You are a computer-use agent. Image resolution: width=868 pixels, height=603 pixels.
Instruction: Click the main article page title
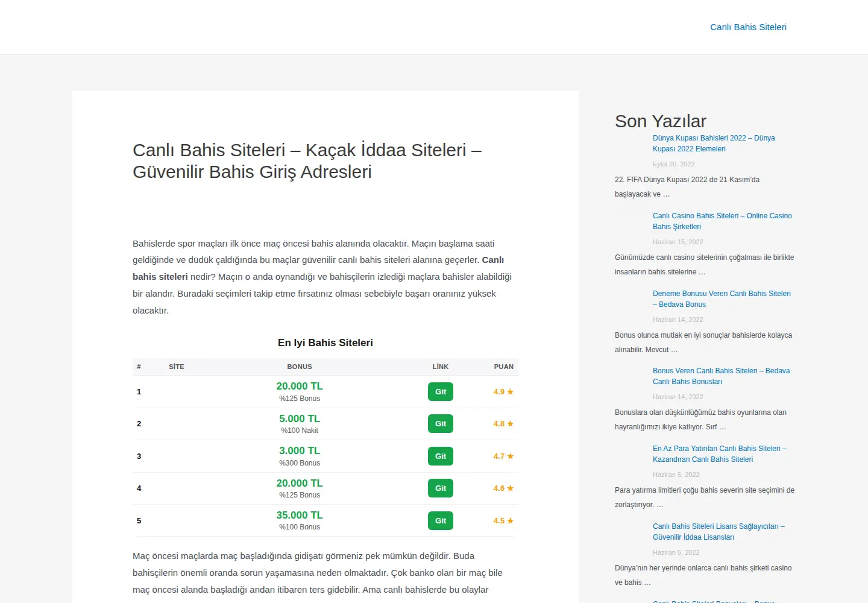pyautogui.click(x=307, y=161)
